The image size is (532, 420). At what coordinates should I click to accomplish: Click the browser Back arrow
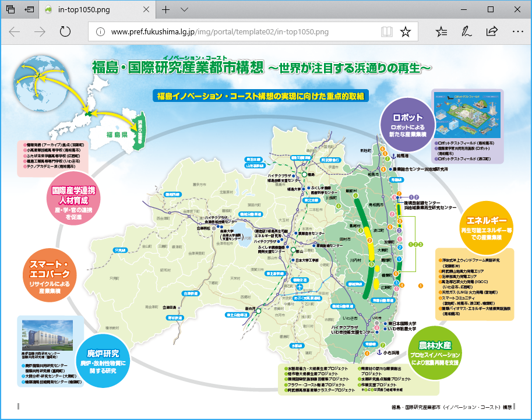coord(15,31)
